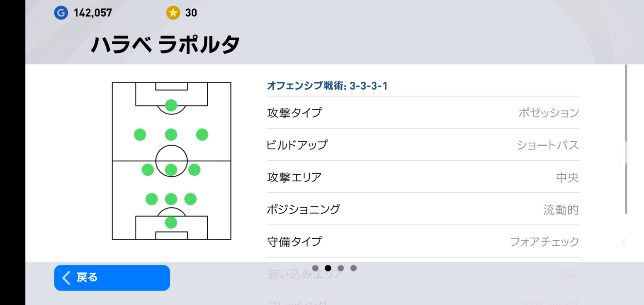The width and height of the screenshot is (644, 305).
Task: Open the 攻撃エリア row showing 中央
Action: point(423,177)
